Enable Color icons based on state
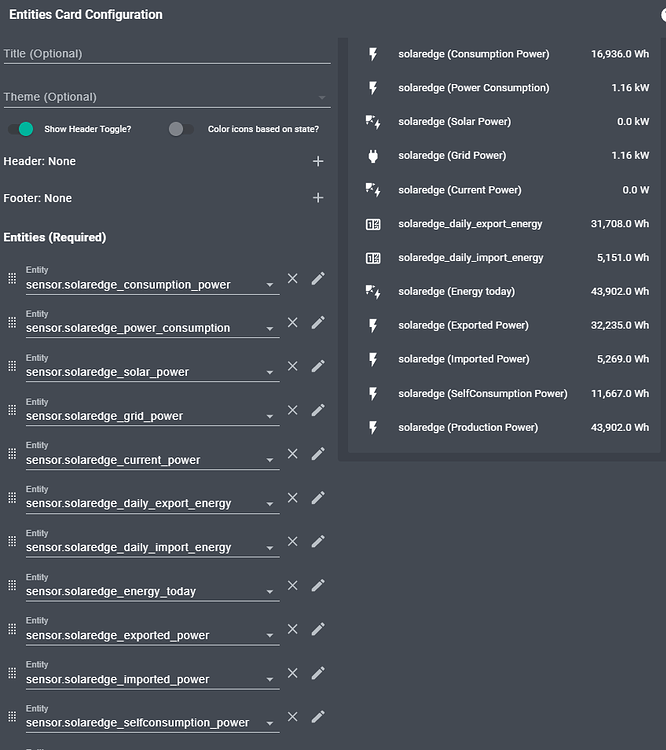666x750 pixels. click(181, 129)
